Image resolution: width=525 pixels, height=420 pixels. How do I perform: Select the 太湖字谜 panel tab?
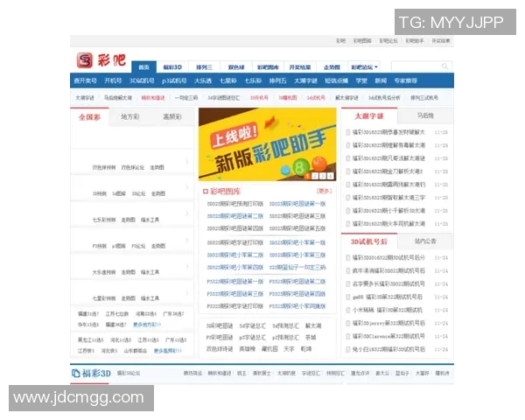[369, 116]
